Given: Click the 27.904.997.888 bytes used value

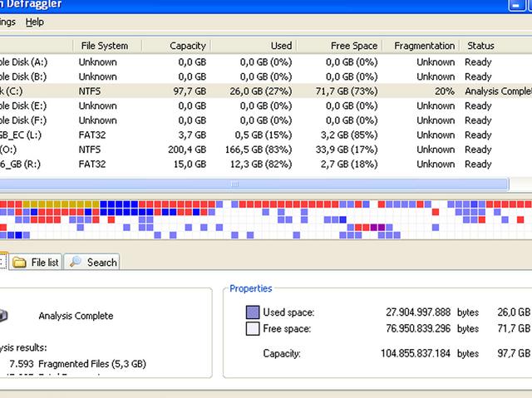Looking at the screenshot, I should tap(418, 312).
